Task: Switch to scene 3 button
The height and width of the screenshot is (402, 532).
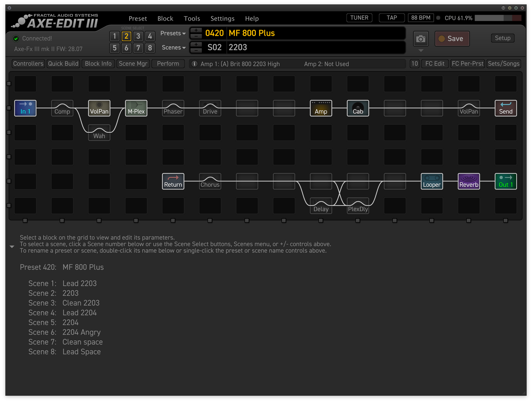Action: (138, 36)
